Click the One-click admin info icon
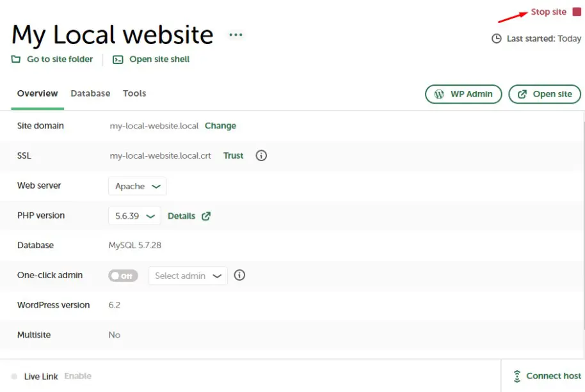This screenshot has height=392, width=585. (x=239, y=276)
